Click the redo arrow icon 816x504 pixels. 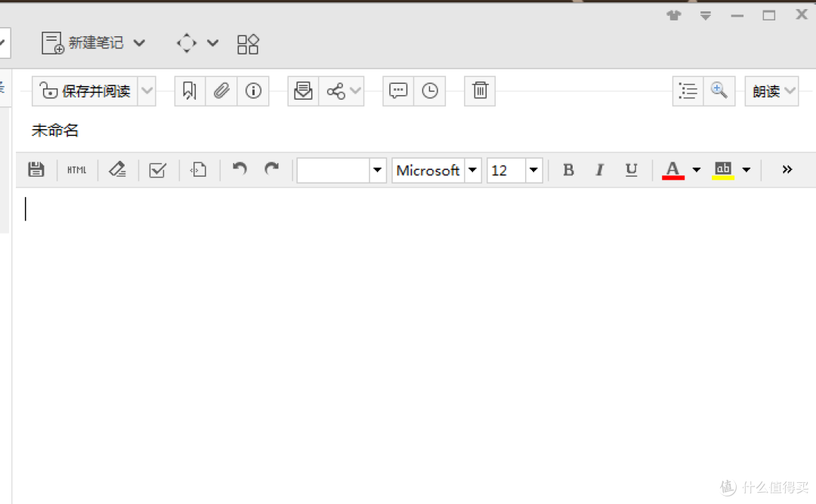(x=272, y=169)
